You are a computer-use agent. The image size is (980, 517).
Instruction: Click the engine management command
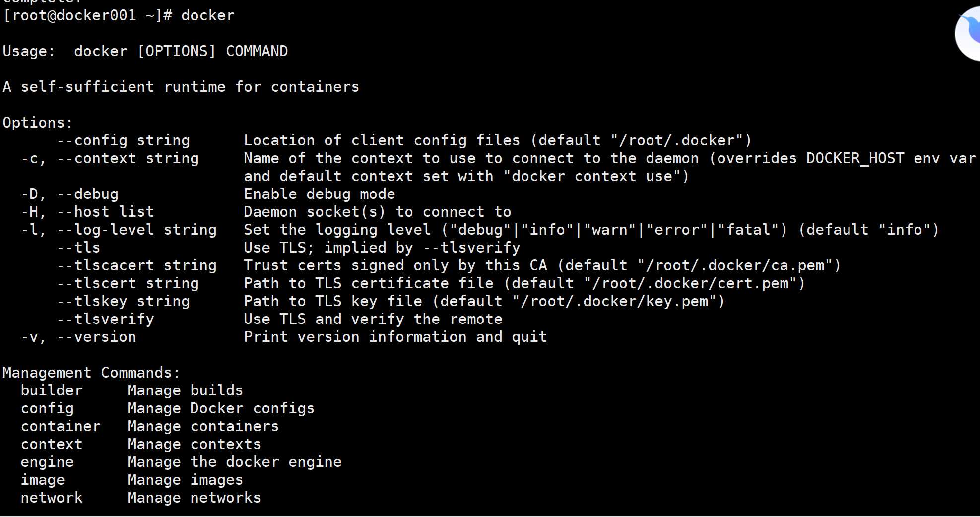click(47, 462)
